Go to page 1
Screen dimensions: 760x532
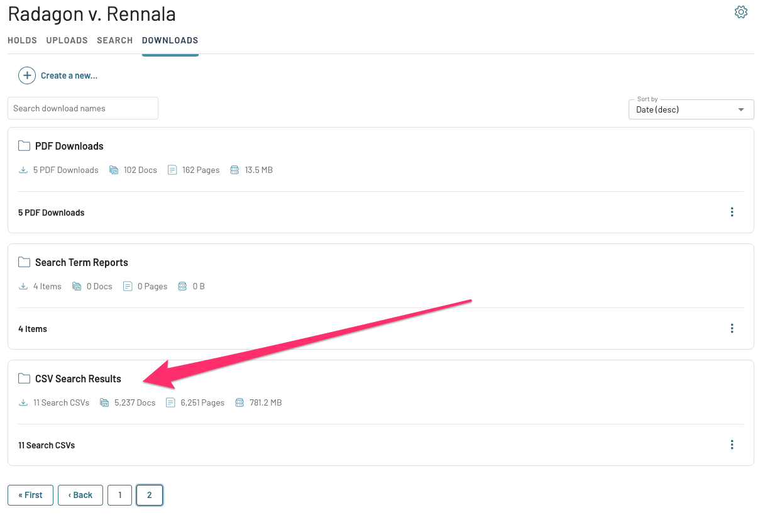click(x=119, y=495)
